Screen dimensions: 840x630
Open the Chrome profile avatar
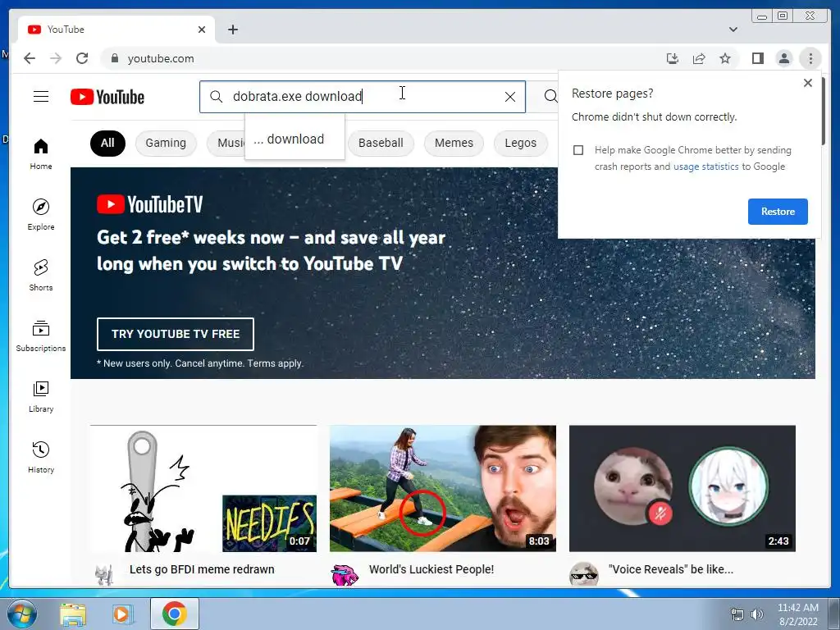(x=783, y=58)
